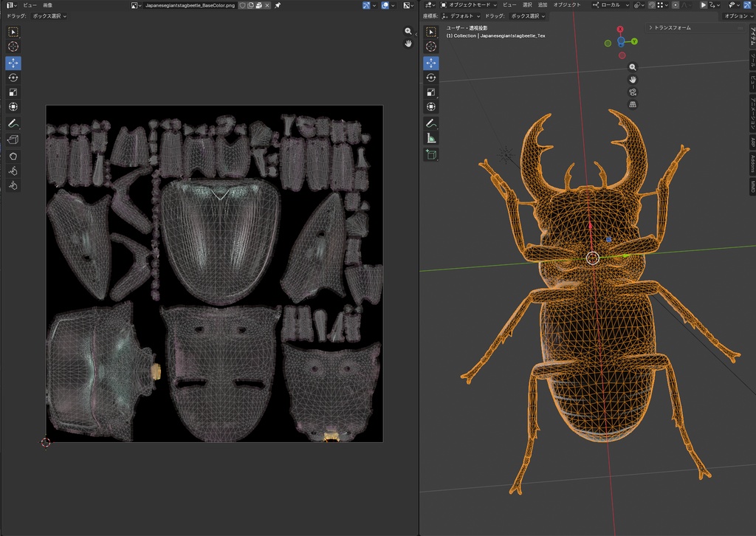Image resolution: width=756 pixels, height=536 pixels.
Task: Create a new image copy icon in UV header
Action: pyautogui.click(x=251, y=5)
